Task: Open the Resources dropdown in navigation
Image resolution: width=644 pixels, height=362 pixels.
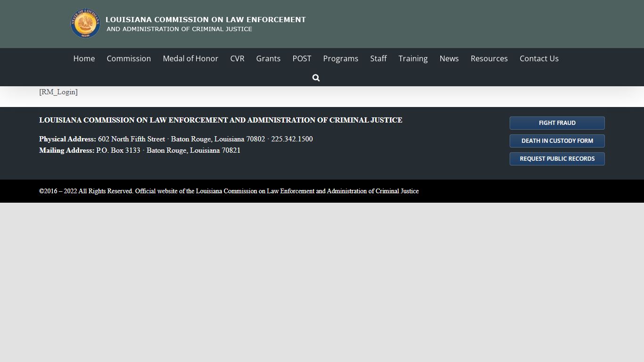Action: pos(489,58)
